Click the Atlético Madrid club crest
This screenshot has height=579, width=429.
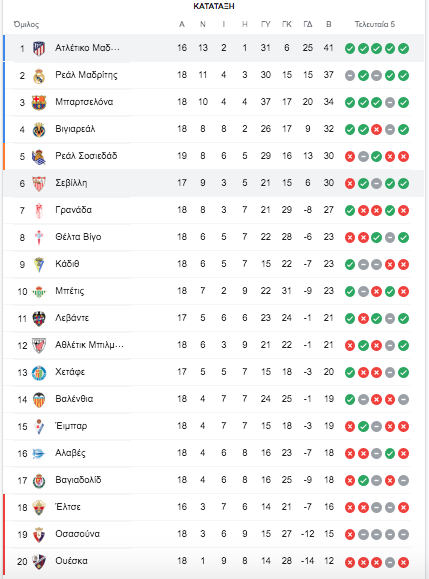39,48
